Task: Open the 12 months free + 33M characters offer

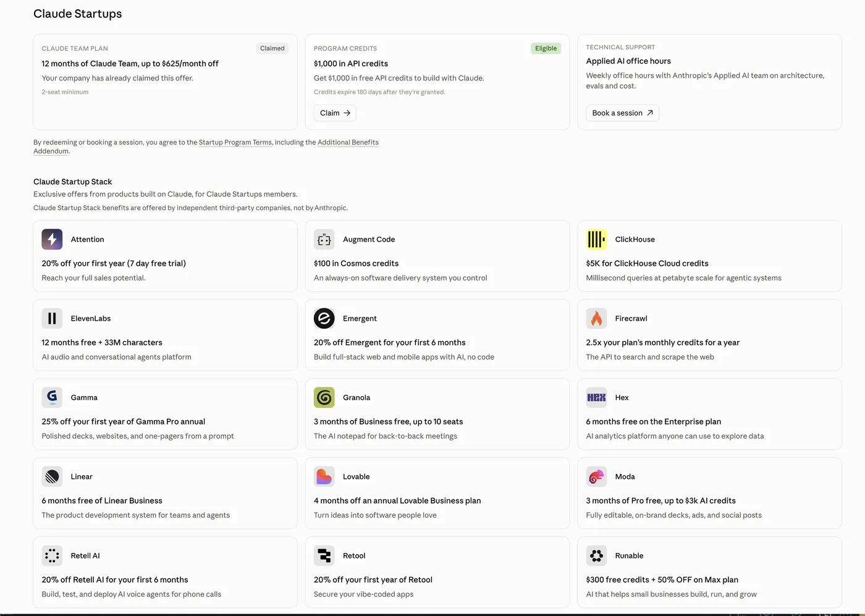Action: pos(102,342)
